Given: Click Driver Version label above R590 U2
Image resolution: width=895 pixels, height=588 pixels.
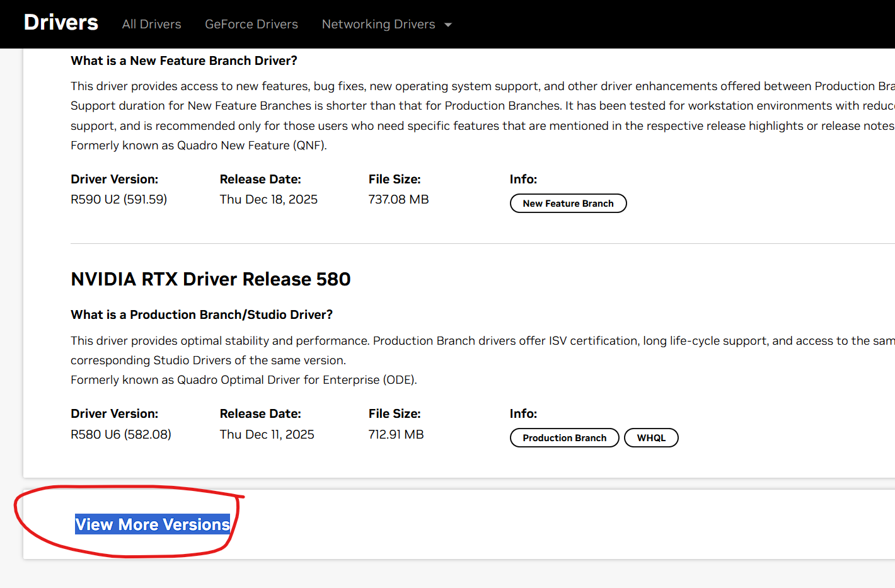Looking at the screenshot, I should click(x=115, y=179).
